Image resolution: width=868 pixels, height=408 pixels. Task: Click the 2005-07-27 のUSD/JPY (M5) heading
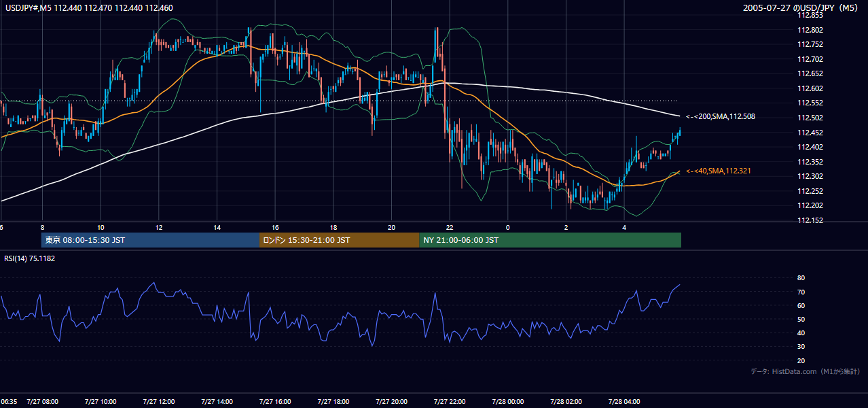[801, 8]
